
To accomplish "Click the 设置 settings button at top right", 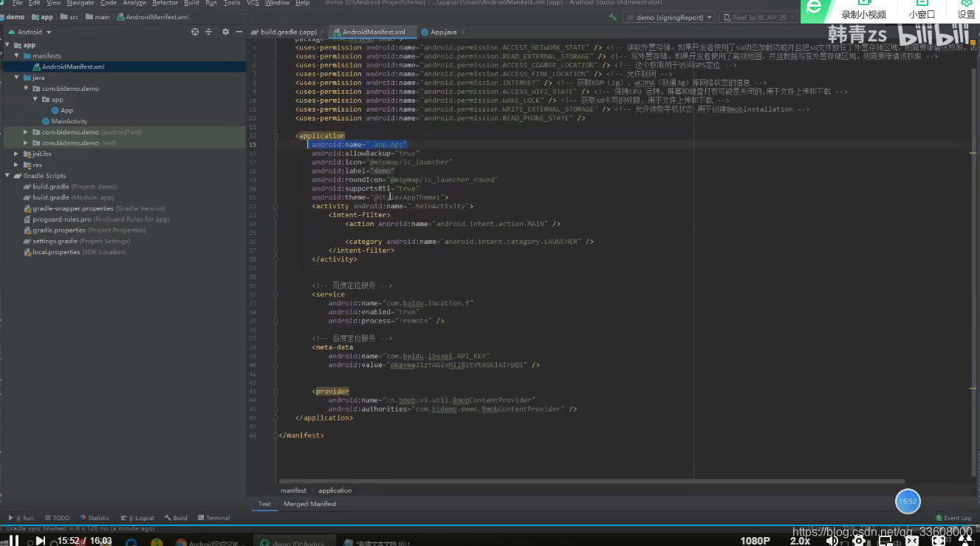I will pos(966,10).
